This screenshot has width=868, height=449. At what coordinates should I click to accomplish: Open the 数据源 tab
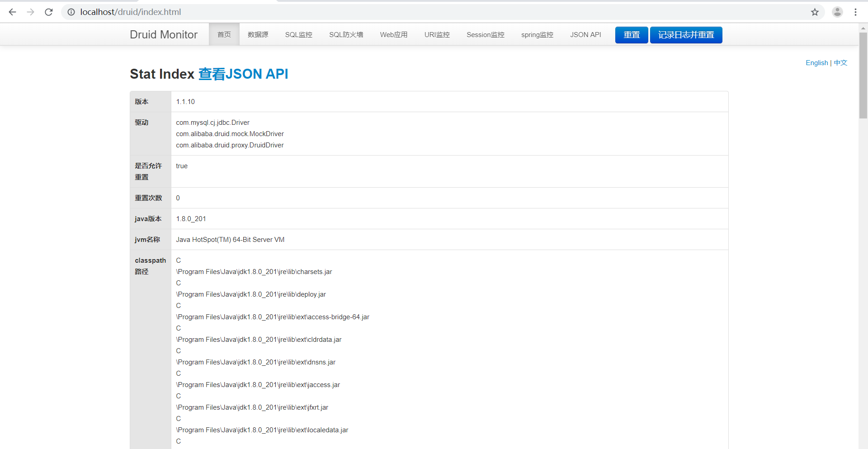pyautogui.click(x=258, y=35)
